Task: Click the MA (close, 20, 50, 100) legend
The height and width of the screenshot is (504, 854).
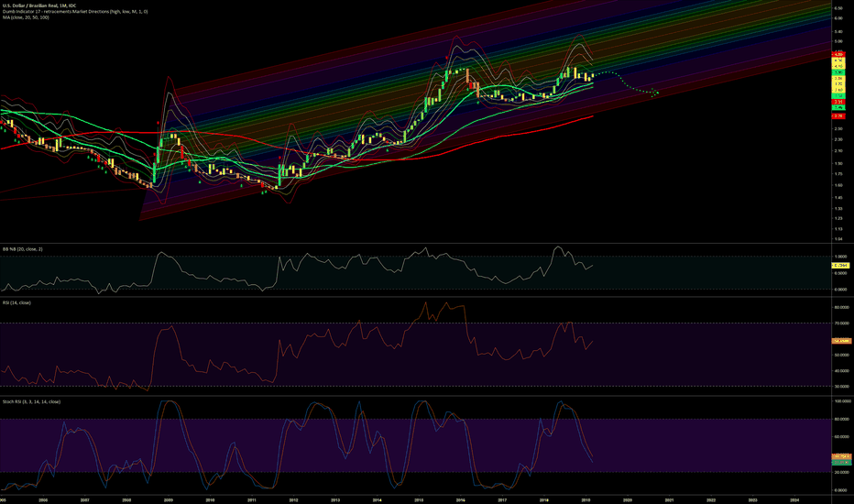Action: tap(26, 17)
